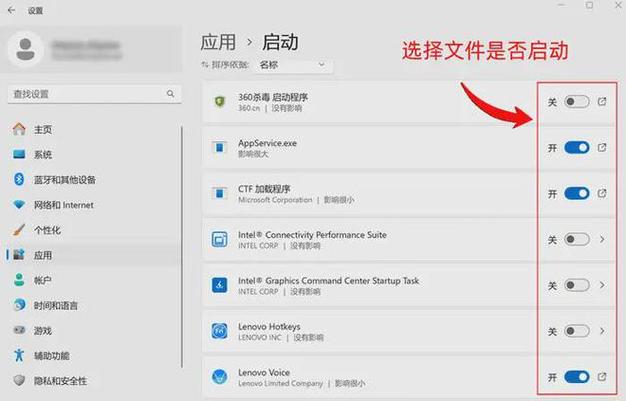Click the paintbrush icon for 个性化
Screen dimensions: 626x401
click(19, 230)
